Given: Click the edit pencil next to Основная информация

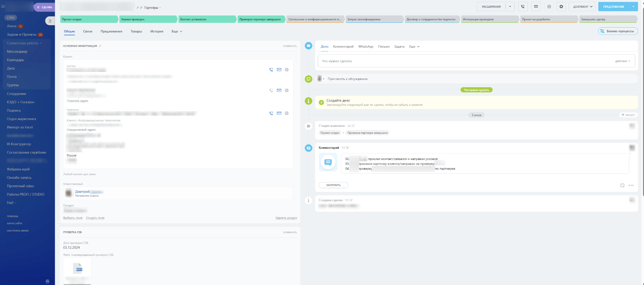Looking at the screenshot, I should (100, 46).
